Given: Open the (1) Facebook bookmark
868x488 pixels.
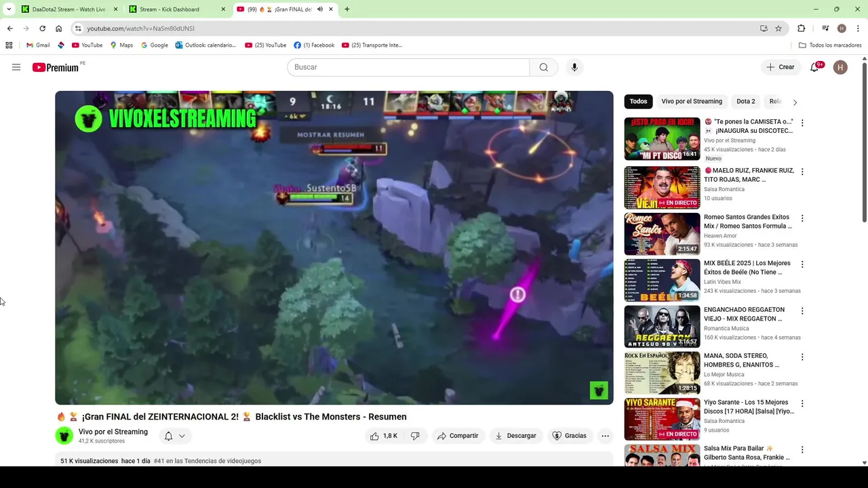Looking at the screenshot, I should pos(314,45).
